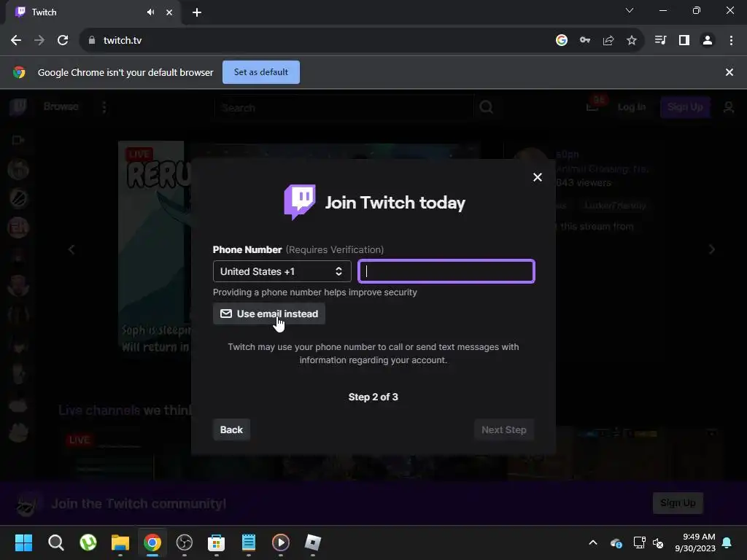Open OBS Studio from the taskbar
This screenshot has width=747, height=560.
(185, 542)
